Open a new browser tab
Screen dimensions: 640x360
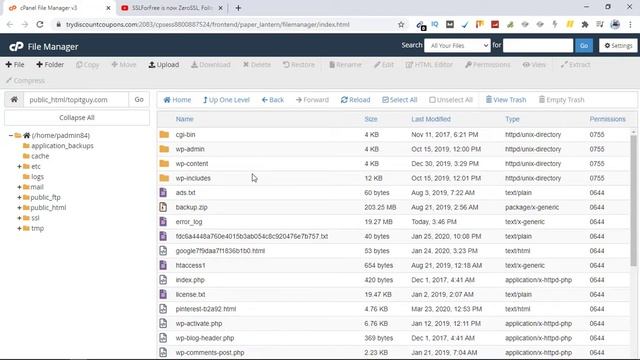(238, 8)
